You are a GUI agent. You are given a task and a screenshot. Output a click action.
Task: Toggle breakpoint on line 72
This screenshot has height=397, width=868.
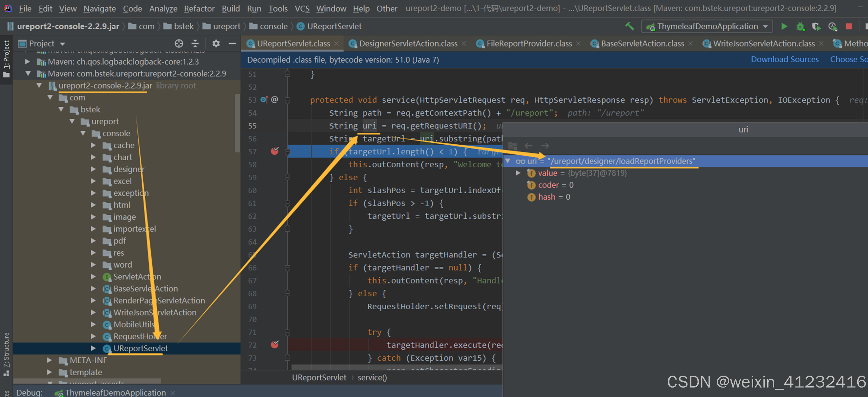pyautogui.click(x=275, y=345)
